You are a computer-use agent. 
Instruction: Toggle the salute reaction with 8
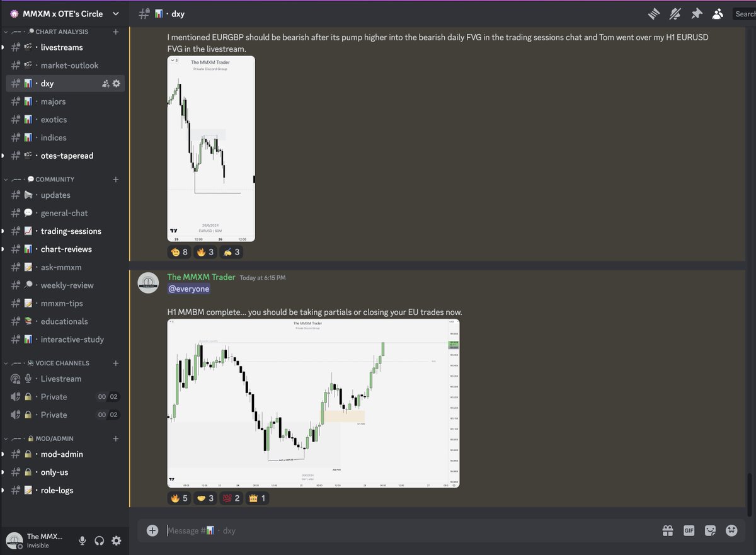tap(179, 252)
